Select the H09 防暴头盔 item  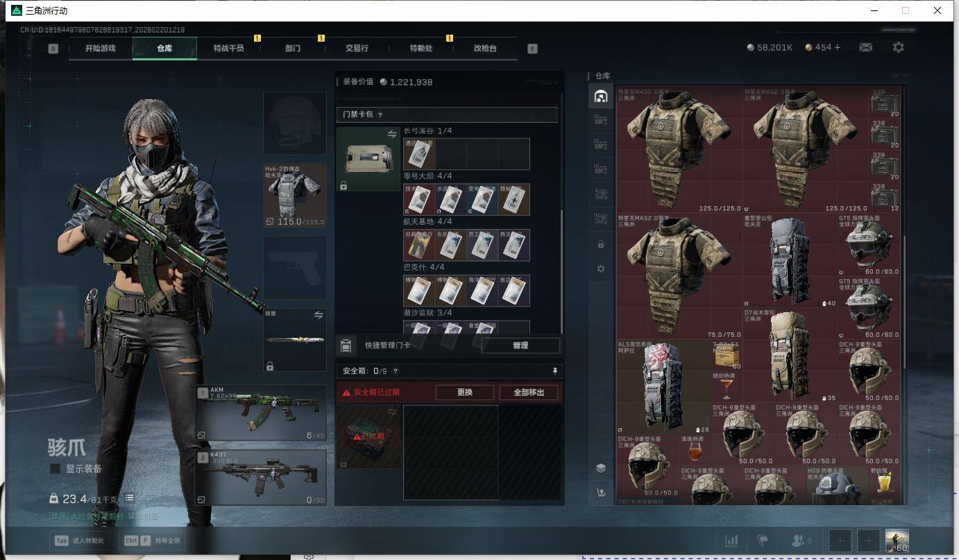pos(837,485)
